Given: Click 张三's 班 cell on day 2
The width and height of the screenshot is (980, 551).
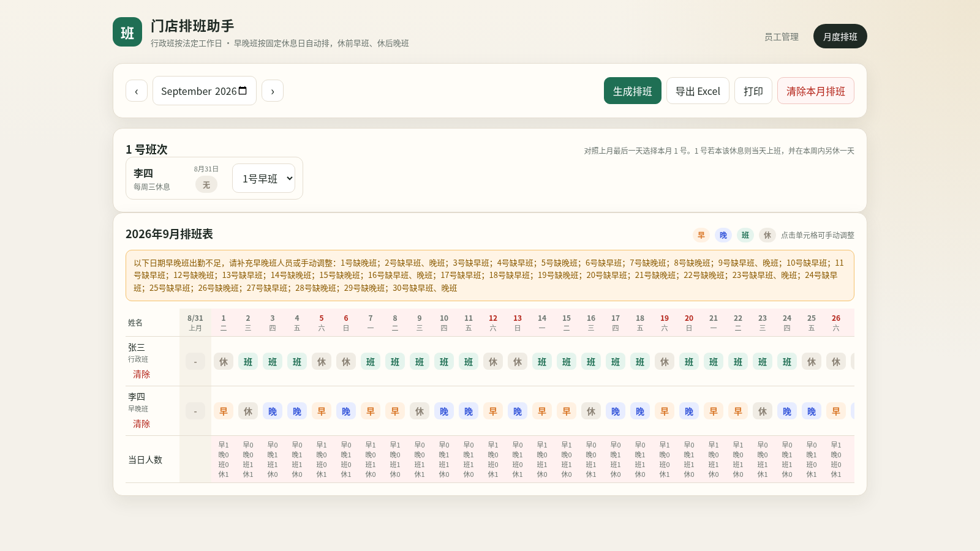Looking at the screenshot, I should [x=248, y=361].
